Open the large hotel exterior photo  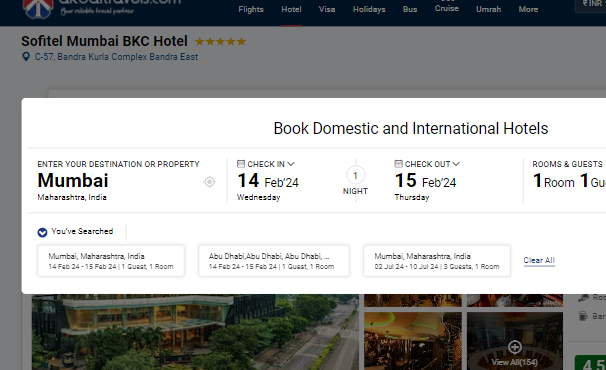(x=195, y=332)
